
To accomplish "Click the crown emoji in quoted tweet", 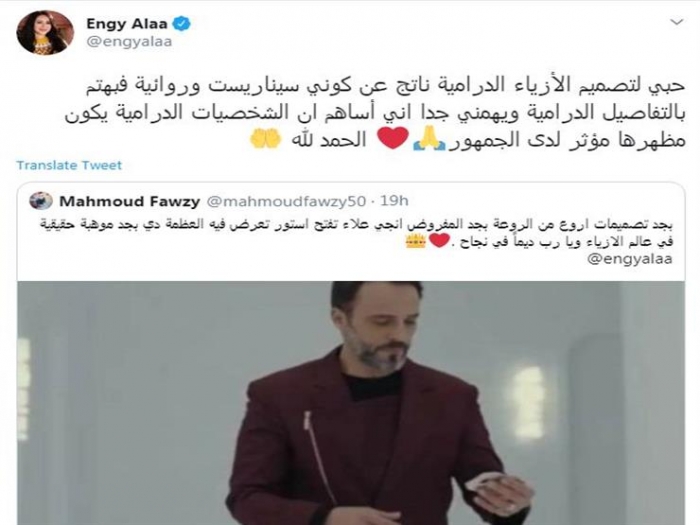I will [416, 242].
